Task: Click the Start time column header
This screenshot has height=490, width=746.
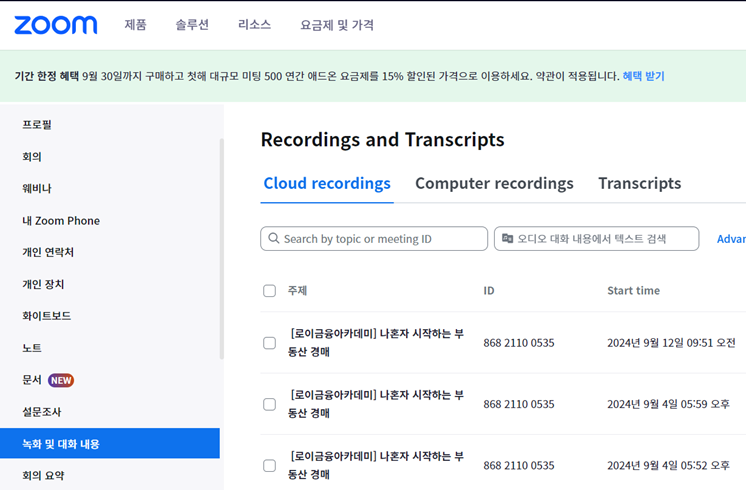Action: click(633, 291)
